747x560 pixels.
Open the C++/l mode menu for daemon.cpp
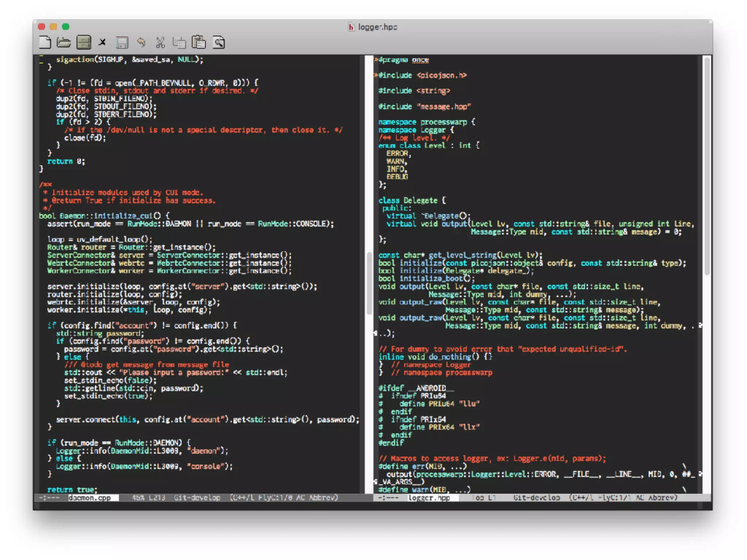tap(242, 498)
